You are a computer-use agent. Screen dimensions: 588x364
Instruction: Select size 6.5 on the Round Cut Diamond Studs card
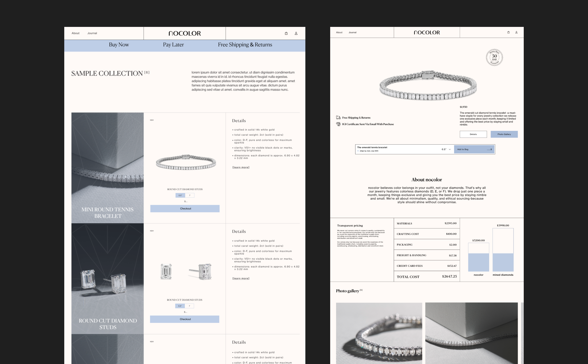[180, 306]
